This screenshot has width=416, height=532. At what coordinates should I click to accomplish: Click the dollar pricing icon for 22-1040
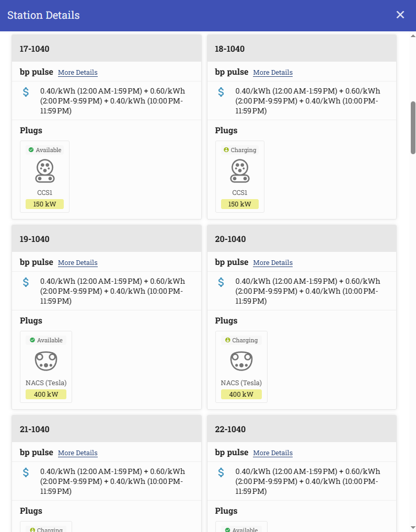(x=221, y=472)
